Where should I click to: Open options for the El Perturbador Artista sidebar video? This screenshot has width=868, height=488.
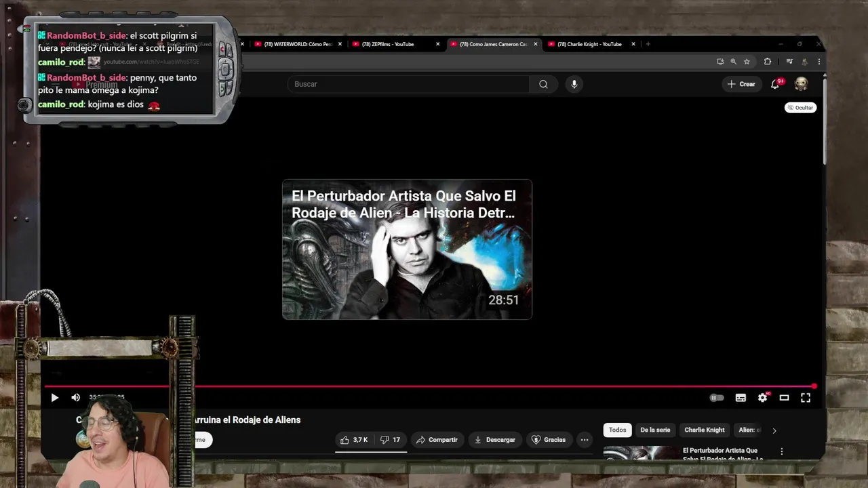point(781,451)
